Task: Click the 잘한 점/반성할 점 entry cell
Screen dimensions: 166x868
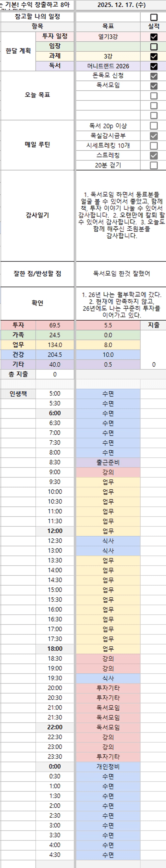Action: (121, 274)
